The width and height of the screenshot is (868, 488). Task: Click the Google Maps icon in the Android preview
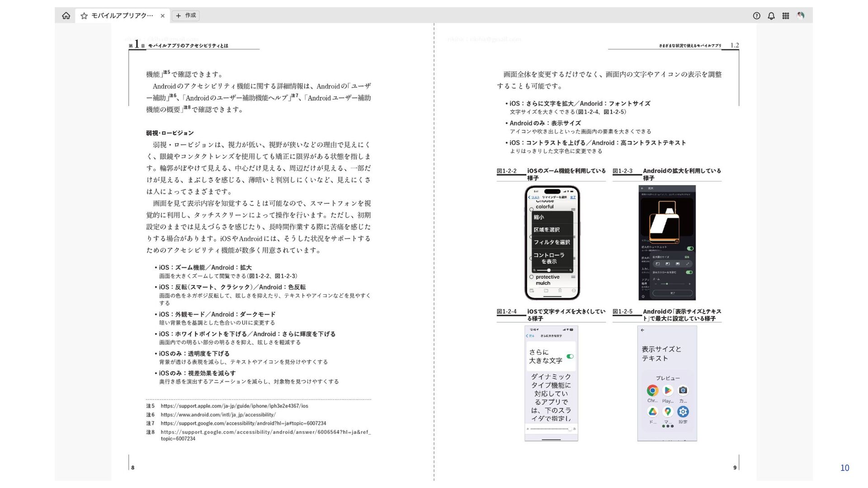(x=668, y=412)
